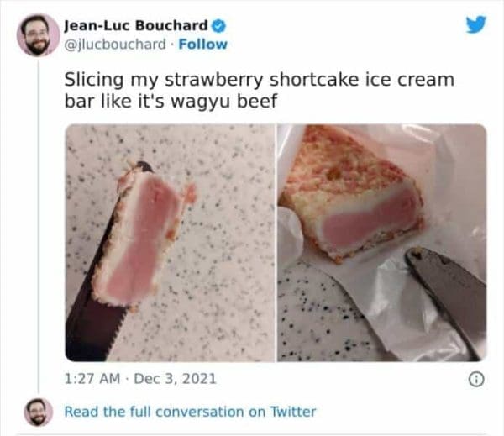
Task: Click the vertical thread line under the avatar
Action: tap(39, 227)
